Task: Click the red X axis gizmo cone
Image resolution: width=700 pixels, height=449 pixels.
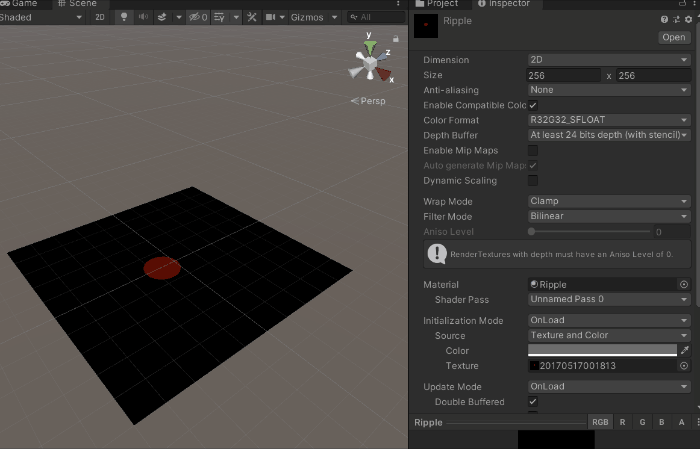Action: 383,73
